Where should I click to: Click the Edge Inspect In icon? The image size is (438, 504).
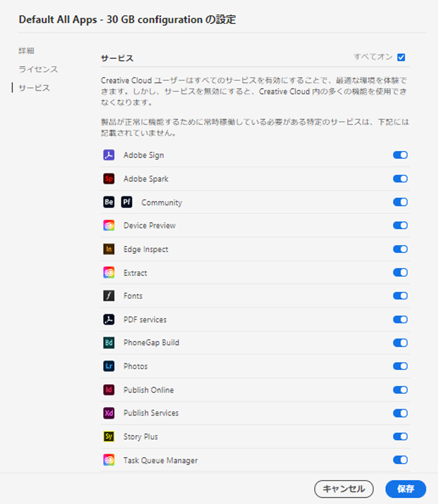109,249
